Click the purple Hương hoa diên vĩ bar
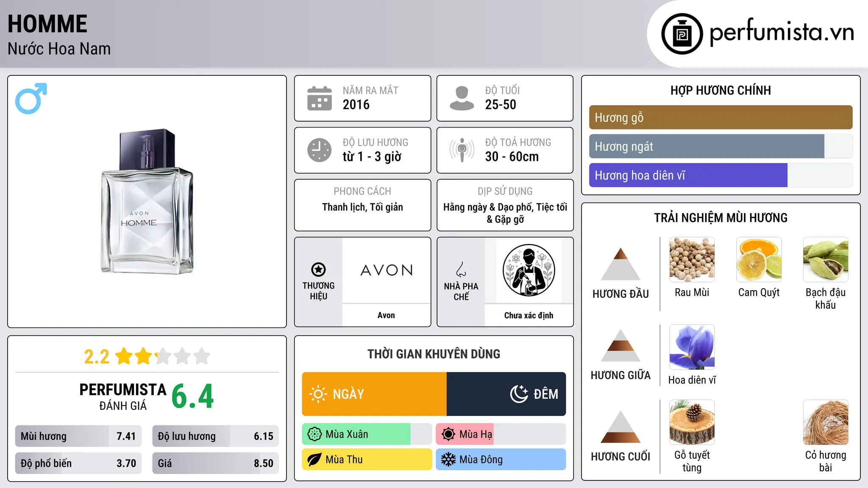 pyautogui.click(x=688, y=175)
